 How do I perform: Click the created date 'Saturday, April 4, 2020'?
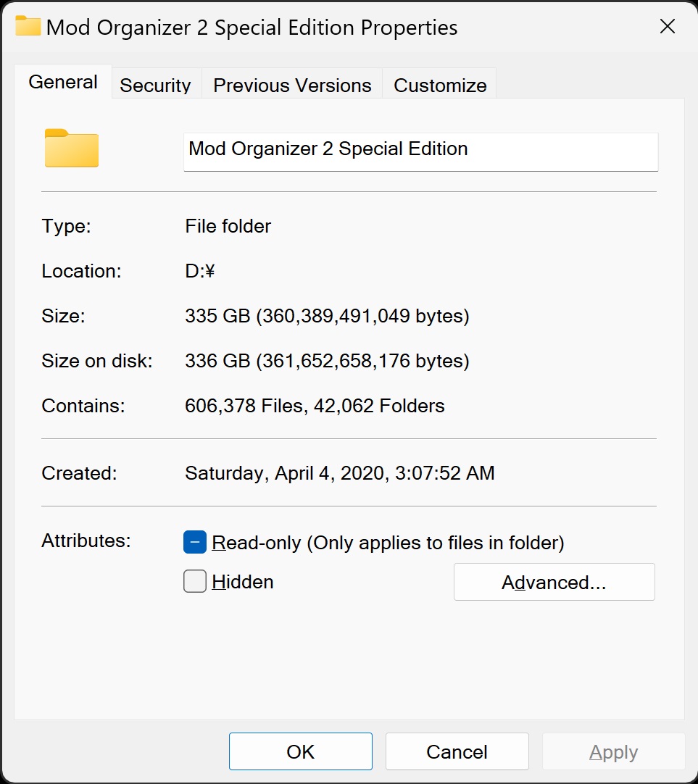click(x=339, y=473)
